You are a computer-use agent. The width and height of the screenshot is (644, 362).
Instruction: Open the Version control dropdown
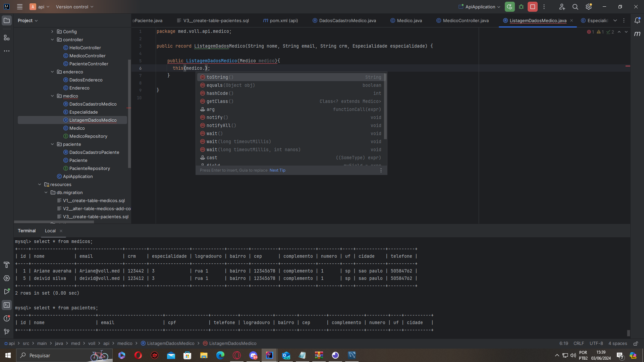pyautogui.click(x=74, y=7)
